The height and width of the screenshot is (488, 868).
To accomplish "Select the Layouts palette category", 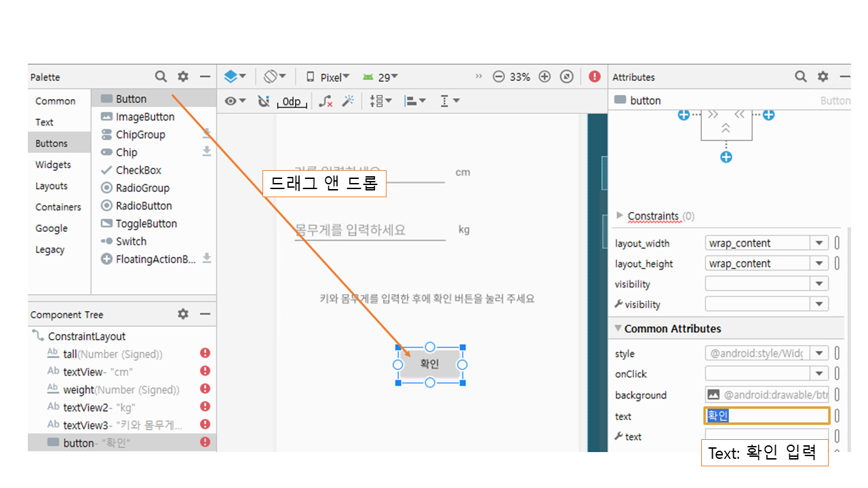I will (52, 186).
